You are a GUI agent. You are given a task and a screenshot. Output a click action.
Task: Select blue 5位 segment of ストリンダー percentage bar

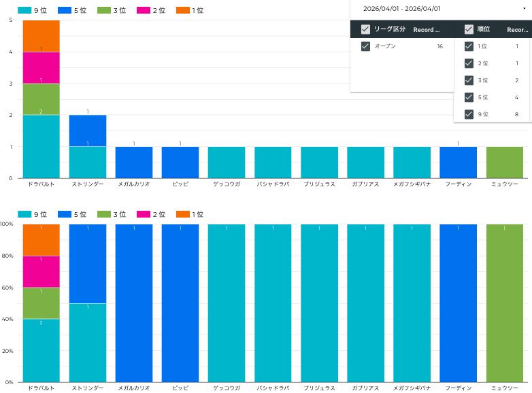click(88, 264)
